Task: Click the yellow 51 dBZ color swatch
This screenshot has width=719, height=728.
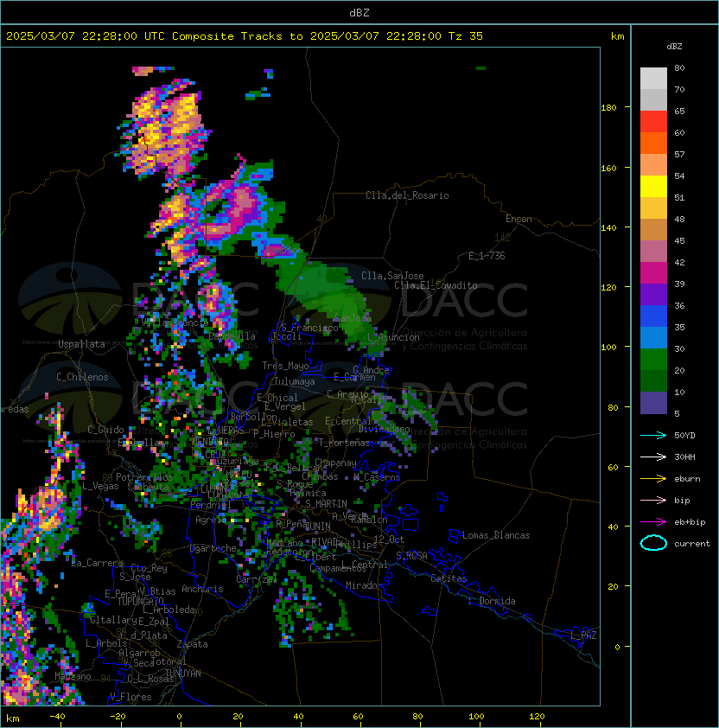Action: [653, 186]
